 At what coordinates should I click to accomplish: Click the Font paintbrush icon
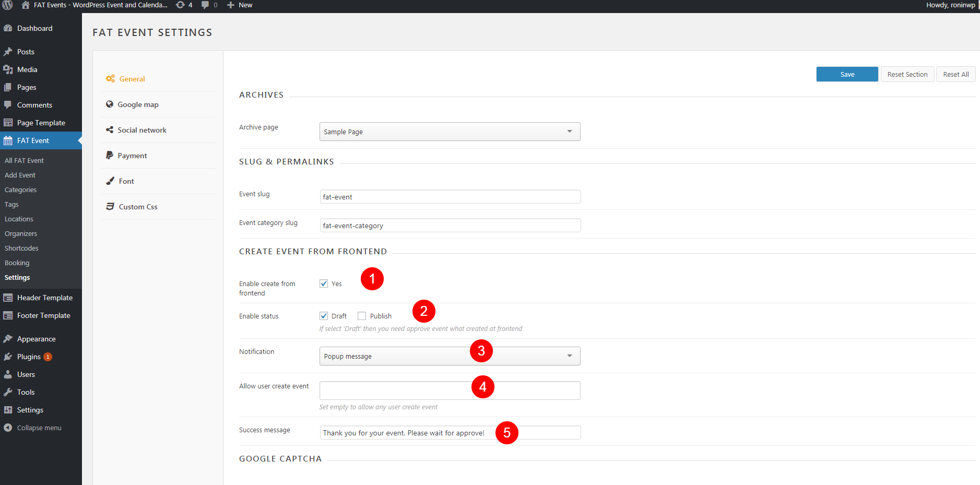(x=110, y=181)
